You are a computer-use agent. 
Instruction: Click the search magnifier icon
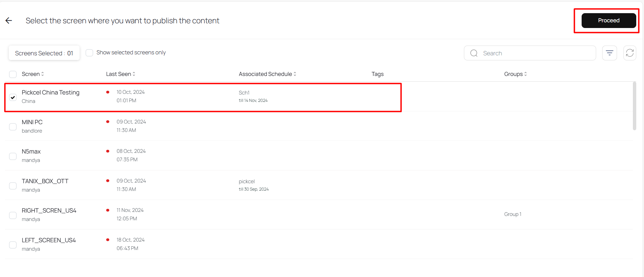pos(474,53)
